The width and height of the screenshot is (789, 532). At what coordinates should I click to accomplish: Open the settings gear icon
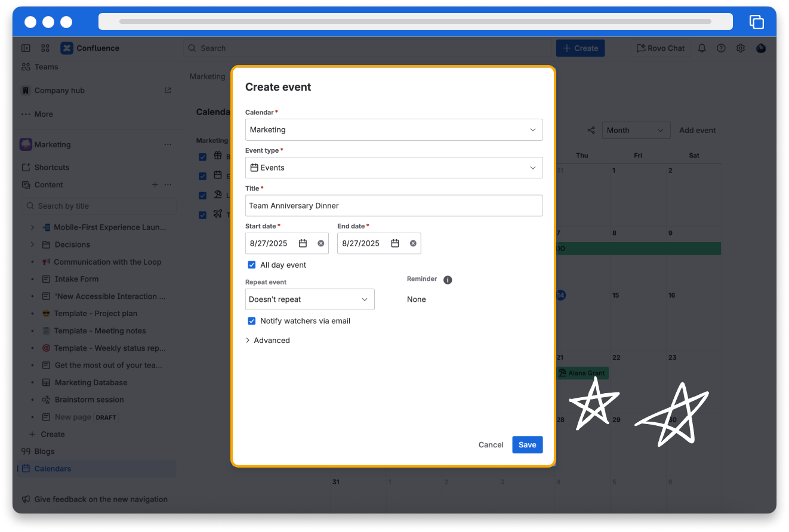[741, 48]
